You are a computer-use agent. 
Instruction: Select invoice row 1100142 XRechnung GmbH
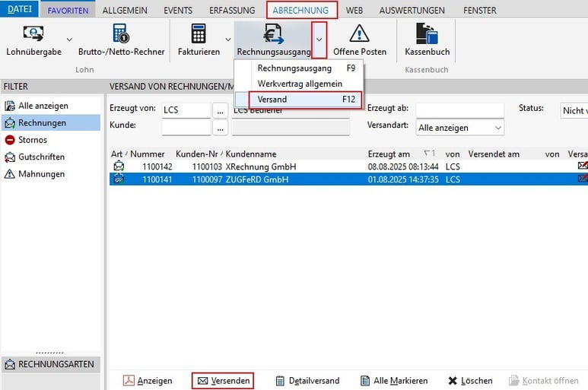point(348,166)
